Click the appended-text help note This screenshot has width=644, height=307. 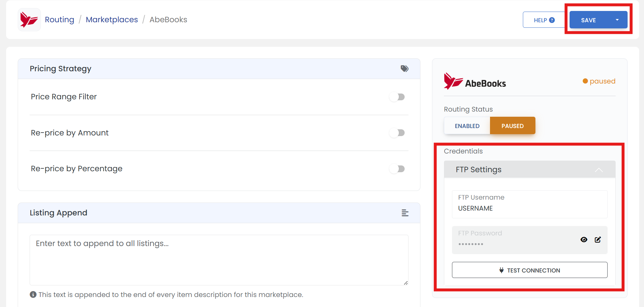pos(171,295)
